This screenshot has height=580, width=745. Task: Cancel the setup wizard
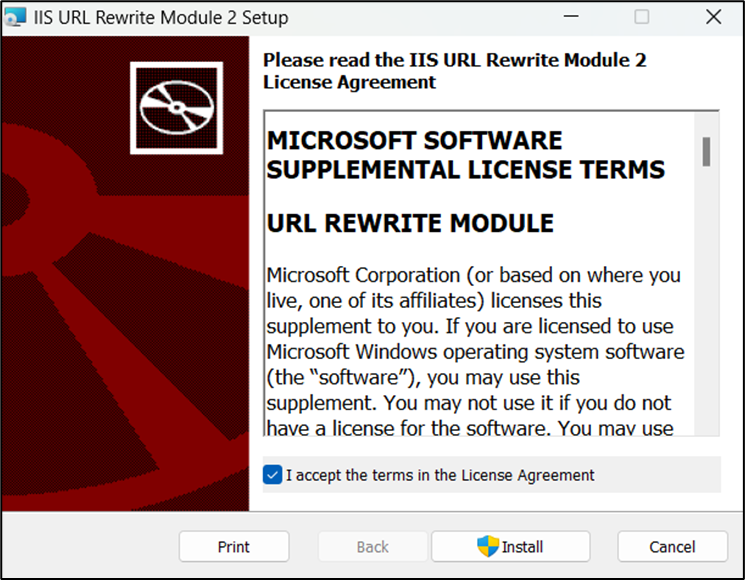[x=672, y=547]
